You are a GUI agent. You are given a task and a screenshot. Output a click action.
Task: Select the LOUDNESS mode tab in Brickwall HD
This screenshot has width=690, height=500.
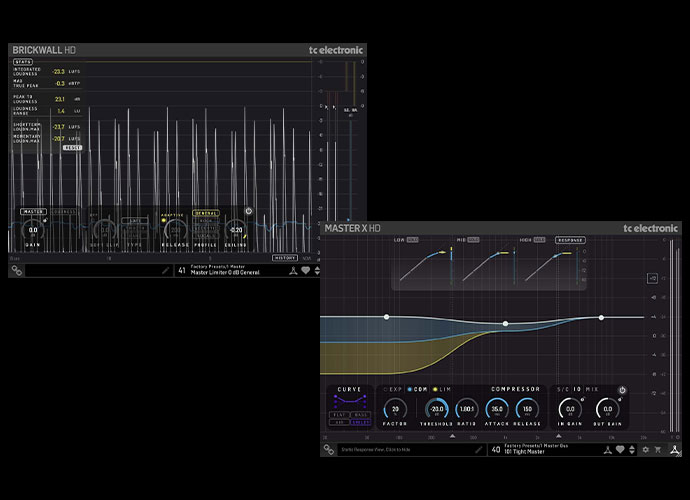64,212
